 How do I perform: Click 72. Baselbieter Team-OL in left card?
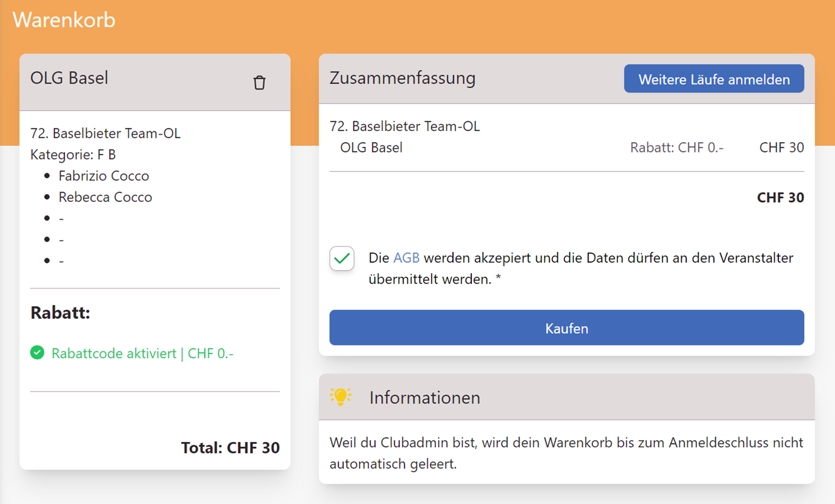tap(105, 133)
